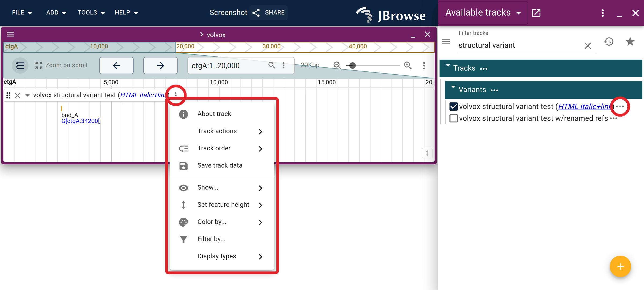644x290 pixels.
Task: Show recently used tracks history icon
Action: click(609, 42)
